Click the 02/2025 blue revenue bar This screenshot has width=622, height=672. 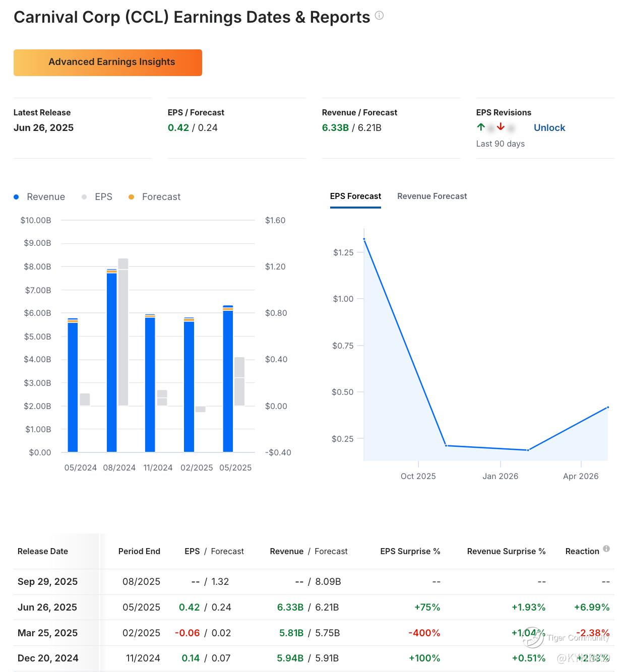189,385
